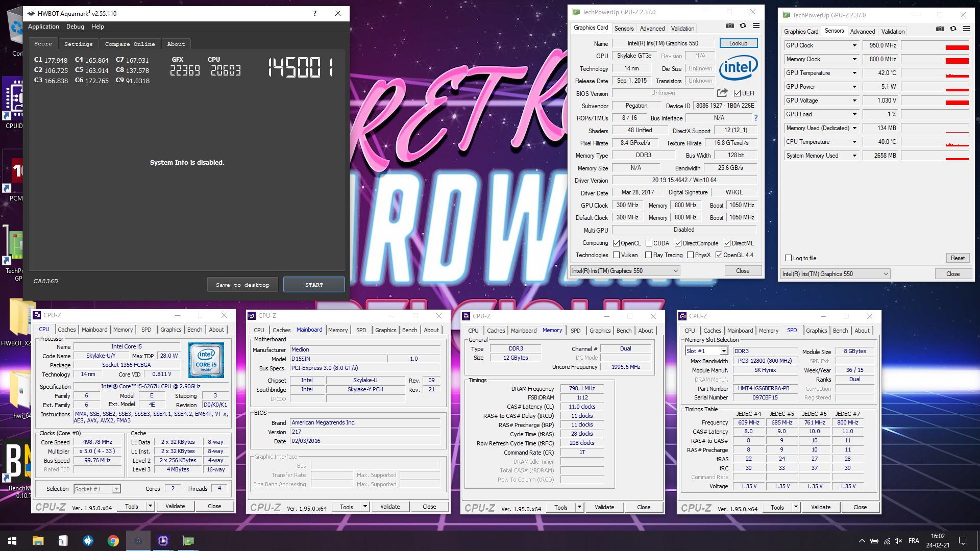
Task: Click the GPU-Z taskbar icon
Action: click(188, 541)
